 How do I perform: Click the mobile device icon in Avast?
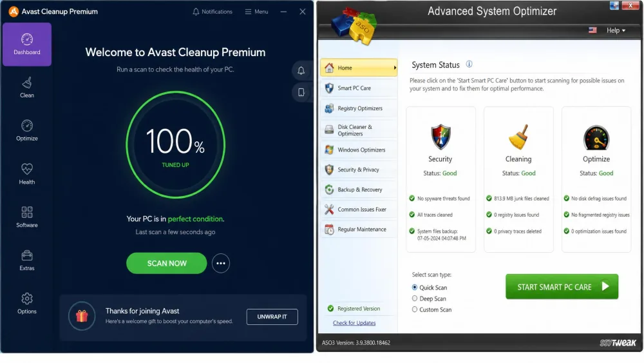click(301, 92)
